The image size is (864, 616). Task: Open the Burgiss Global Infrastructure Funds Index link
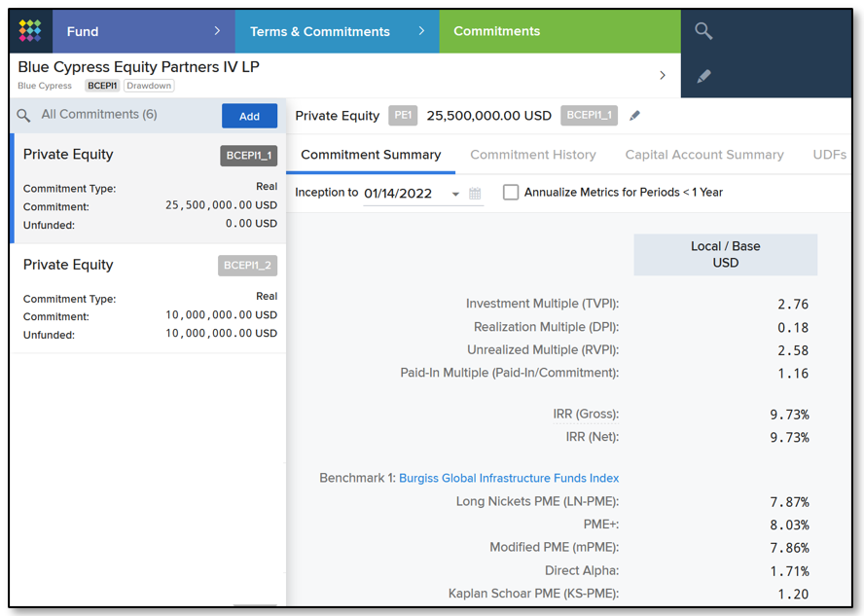tap(510, 478)
